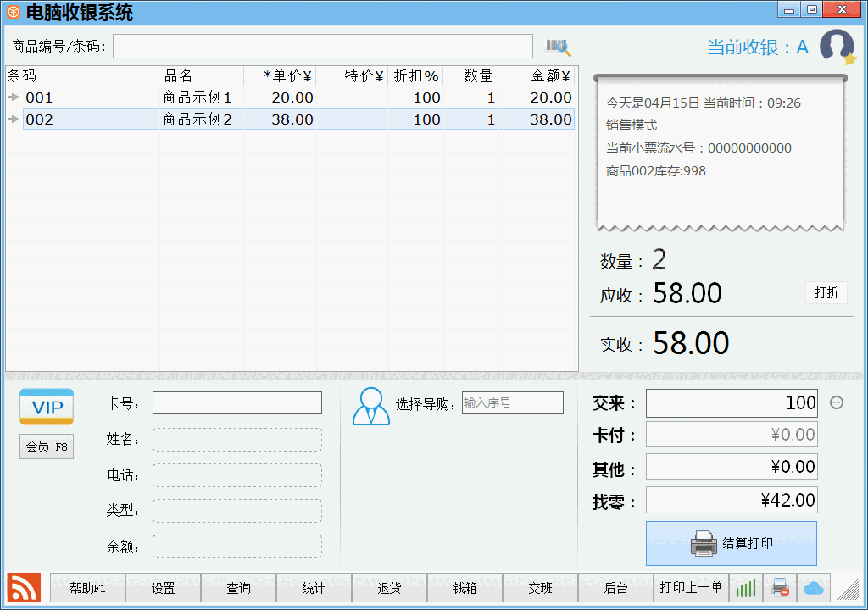
Task: Click the cloud sync status icon
Action: point(813,586)
